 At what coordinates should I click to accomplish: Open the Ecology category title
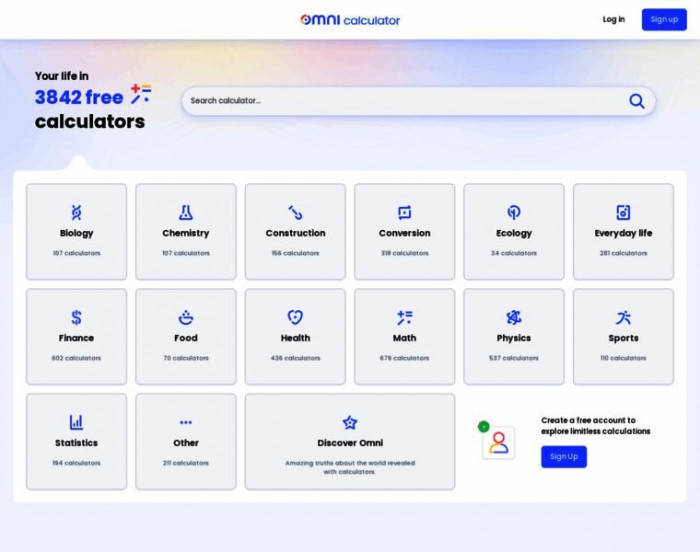pyautogui.click(x=514, y=233)
